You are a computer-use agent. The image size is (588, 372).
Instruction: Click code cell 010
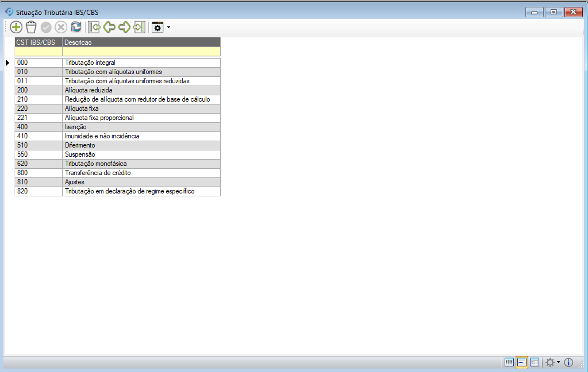[39, 72]
